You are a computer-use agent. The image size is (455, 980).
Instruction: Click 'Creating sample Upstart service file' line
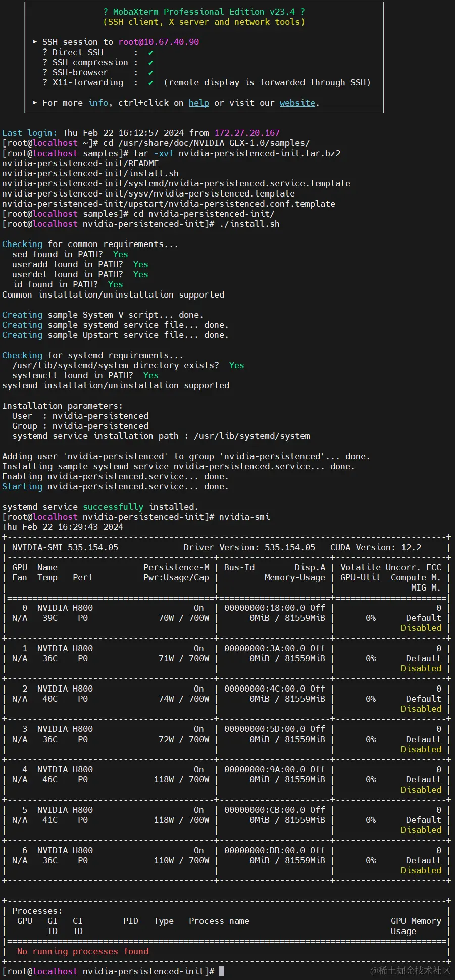tap(116, 335)
